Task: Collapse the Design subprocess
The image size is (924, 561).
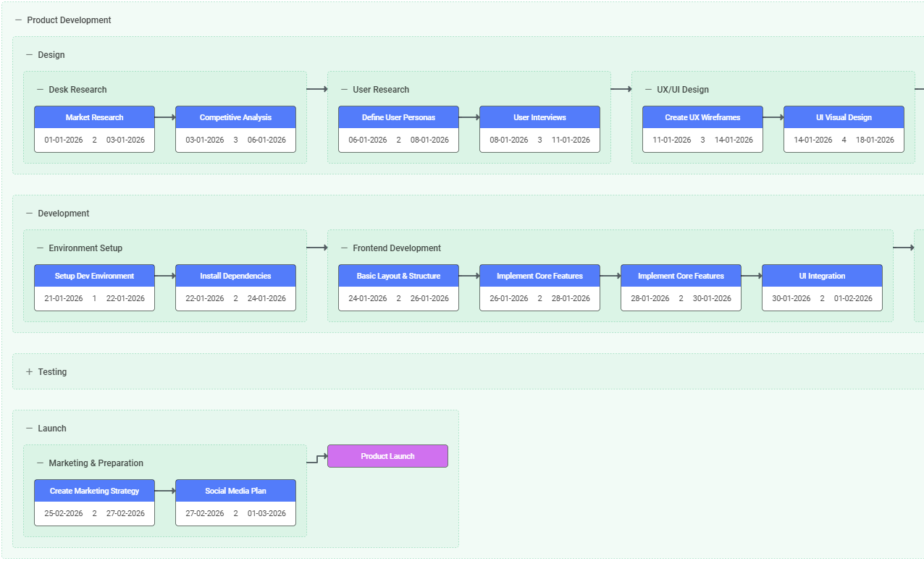Action: click(x=30, y=55)
